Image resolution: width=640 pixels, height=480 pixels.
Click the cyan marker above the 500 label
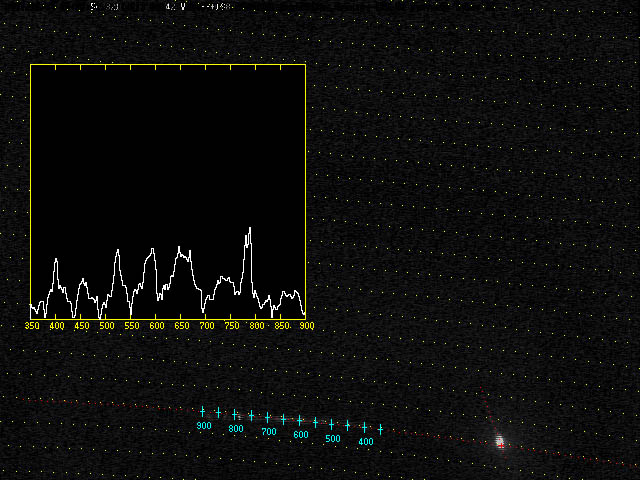click(332, 424)
